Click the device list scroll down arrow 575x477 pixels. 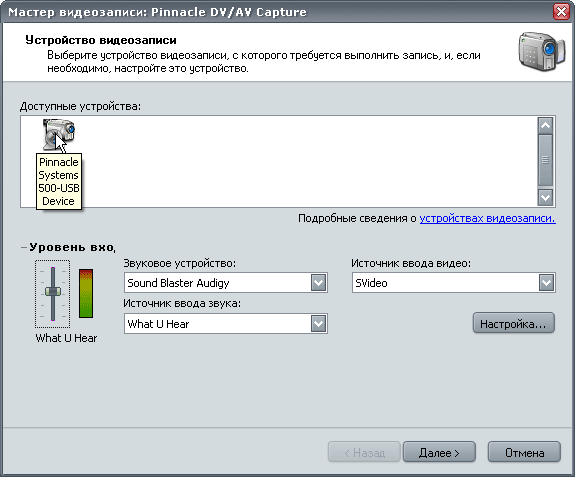point(545,197)
